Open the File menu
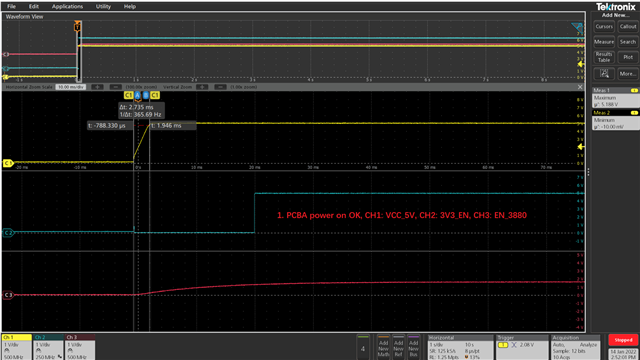The width and height of the screenshot is (640, 360). click(11, 7)
